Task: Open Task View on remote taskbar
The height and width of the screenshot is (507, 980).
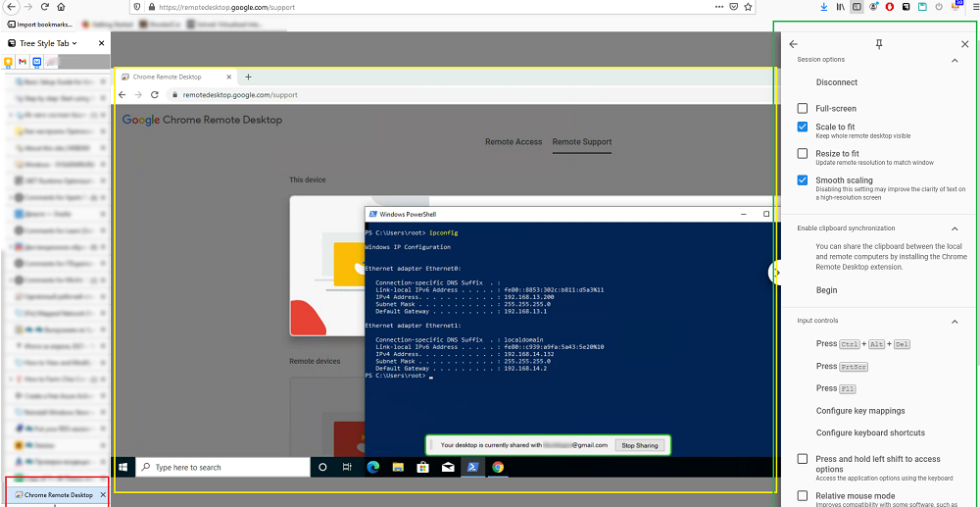Action: tap(348, 467)
